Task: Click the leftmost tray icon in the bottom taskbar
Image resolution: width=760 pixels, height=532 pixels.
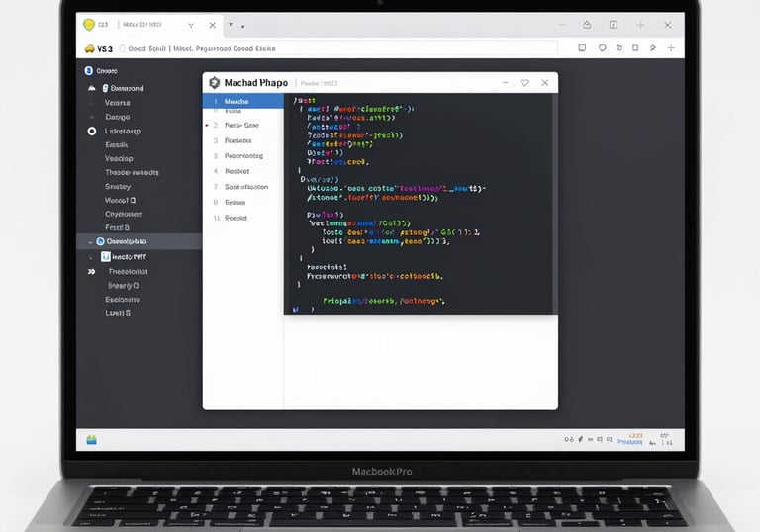Action: pyautogui.click(x=569, y=439)
